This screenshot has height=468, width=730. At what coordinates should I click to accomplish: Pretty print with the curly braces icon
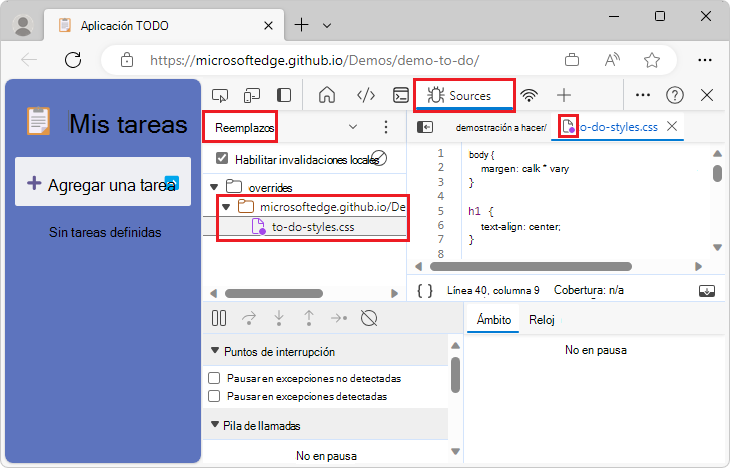(x=425, y=291)
